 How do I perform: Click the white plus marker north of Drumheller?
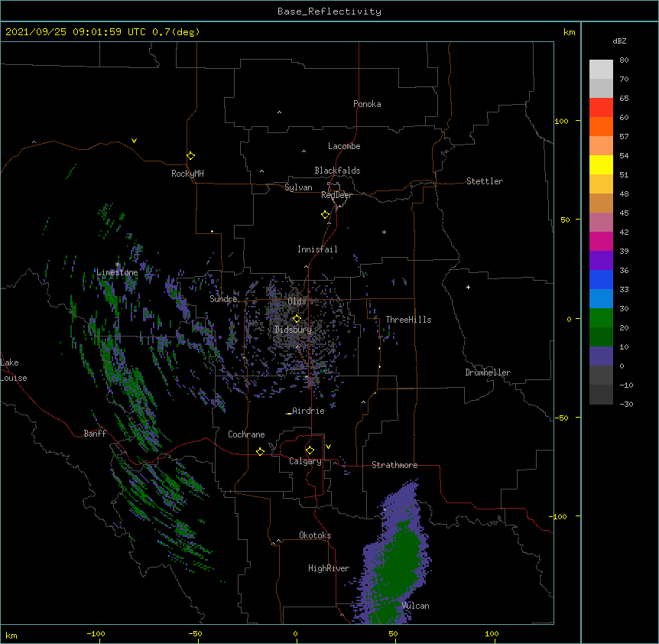coord(468,287)
